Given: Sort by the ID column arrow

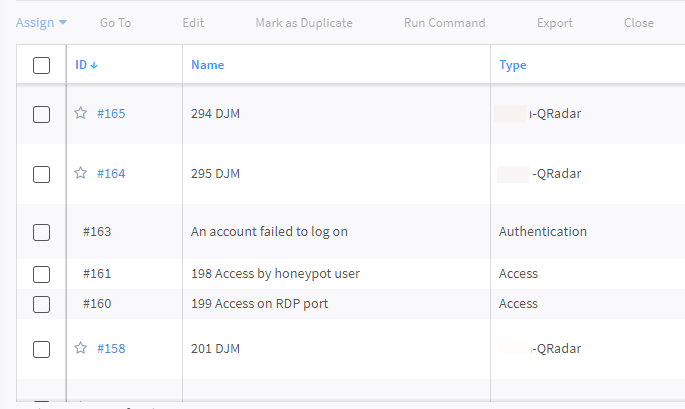Looking at the screenshot, I should [94, 66].
